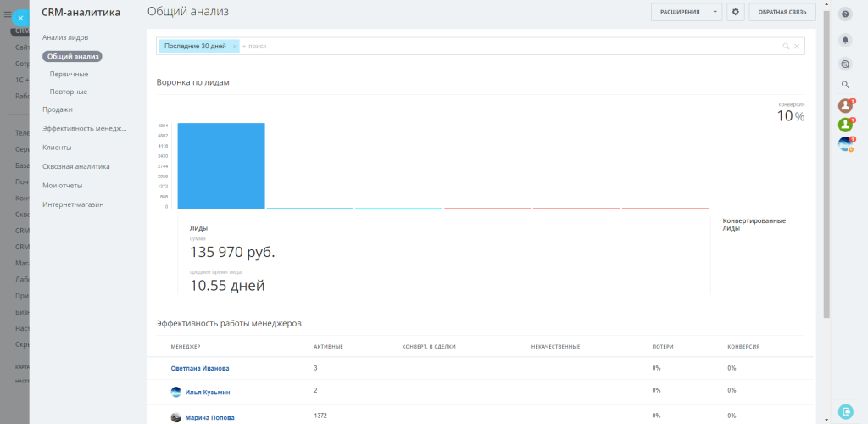Click the Обратная связь button
The width and height of the screenshot is (868, 424).
[x=782, y=12]
